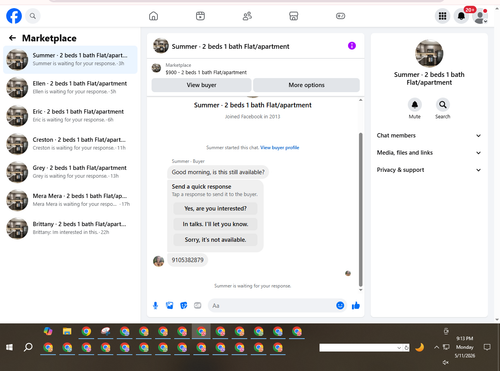
Task: Click the back arrow beside Marketplace
Action: click(x=12, y=38)
